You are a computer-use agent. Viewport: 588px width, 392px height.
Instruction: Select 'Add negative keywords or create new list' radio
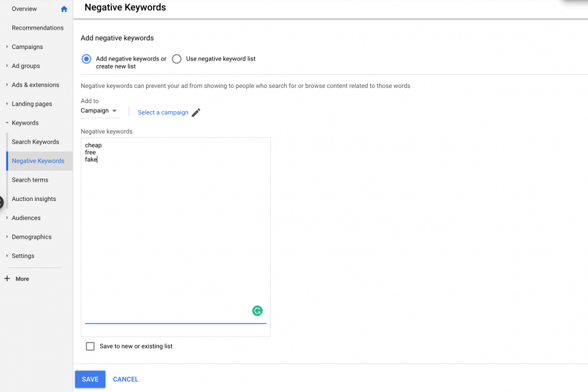point(87,59)
